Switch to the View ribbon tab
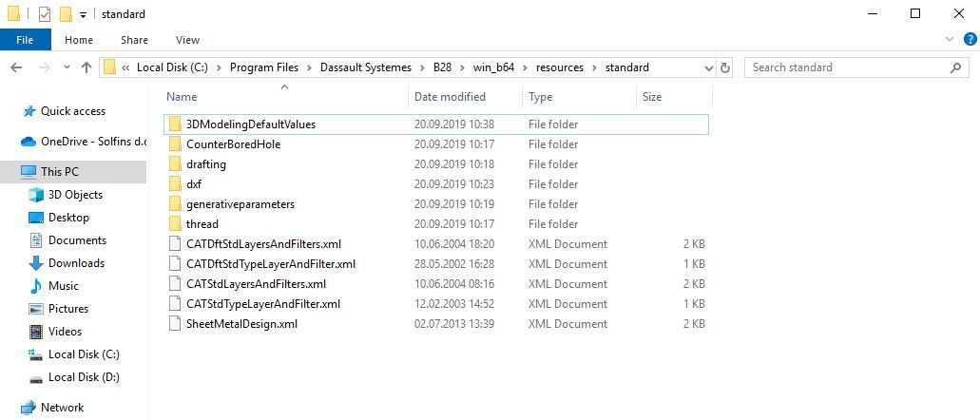This screenshot has height=420, width=980. click(187, 40)
